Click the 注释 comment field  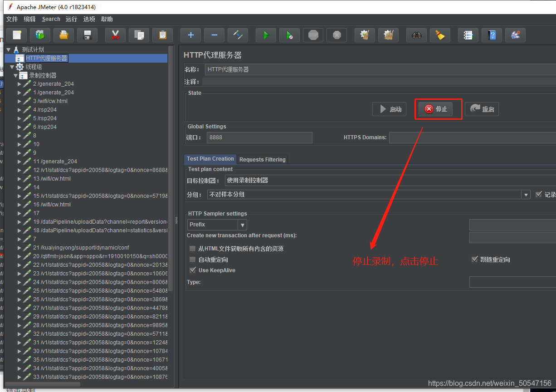click(x=379, y=82)
